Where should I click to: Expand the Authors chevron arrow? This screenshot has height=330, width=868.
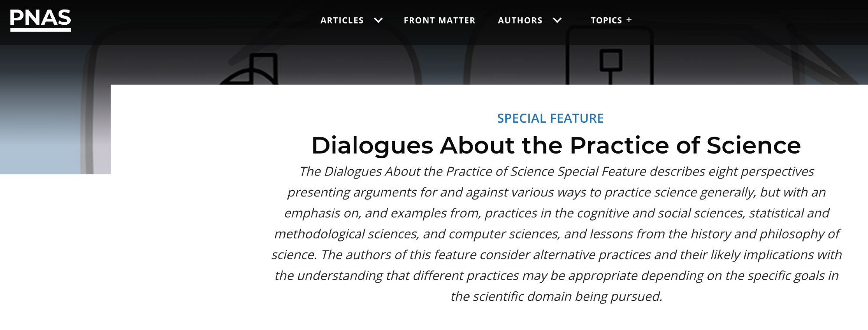pos(557,20)
